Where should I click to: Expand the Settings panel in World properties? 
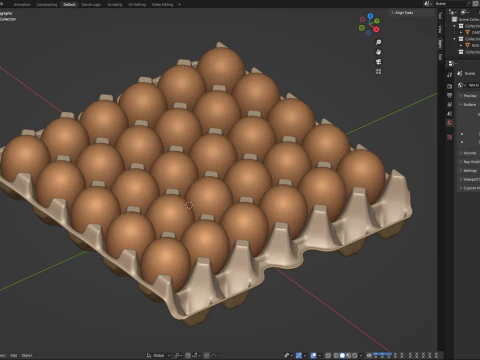pyautogui.click(x=469, y=171)
